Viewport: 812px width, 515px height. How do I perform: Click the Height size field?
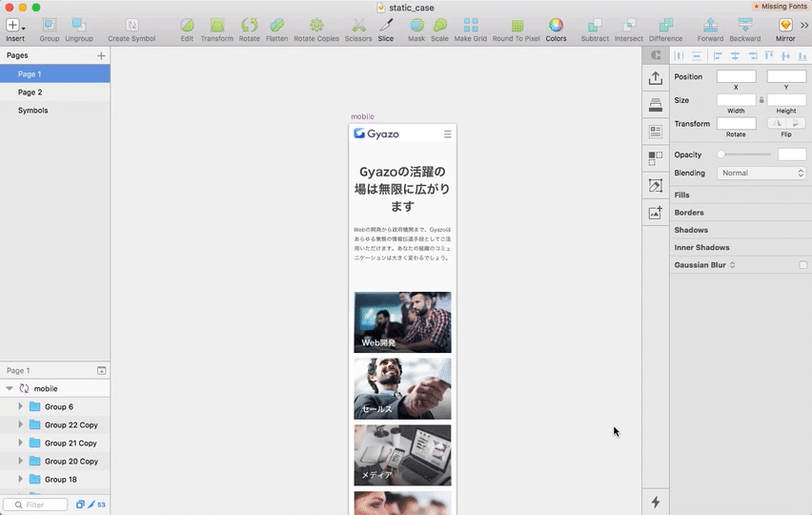click(786, 100)
